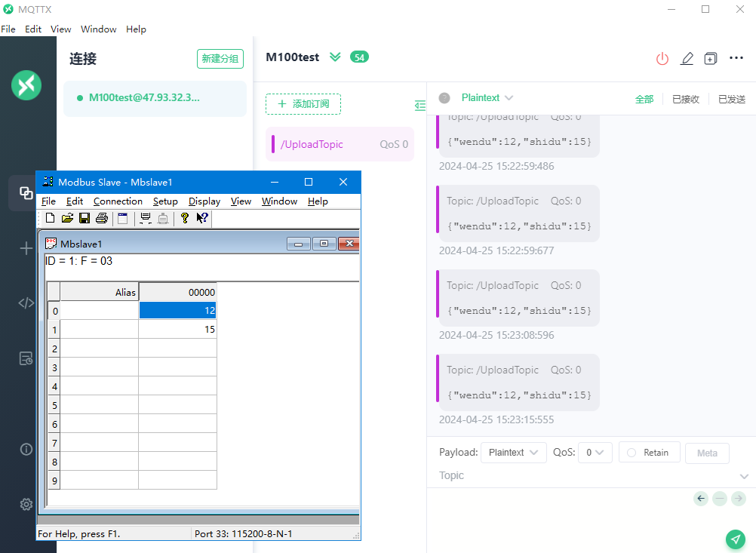Screen dimensions: 756x553
Task: Open the MQTTX View menu
Action: (x=61, y=29)
